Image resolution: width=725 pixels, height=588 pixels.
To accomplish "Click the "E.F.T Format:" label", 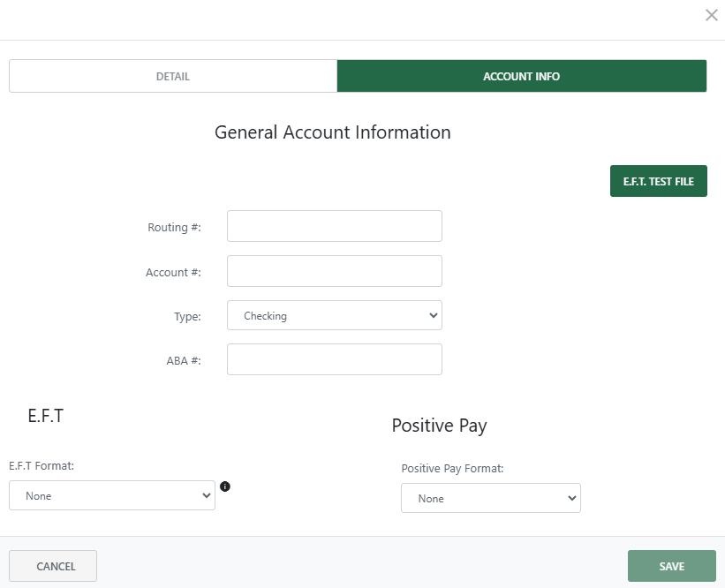I will 42,465.
